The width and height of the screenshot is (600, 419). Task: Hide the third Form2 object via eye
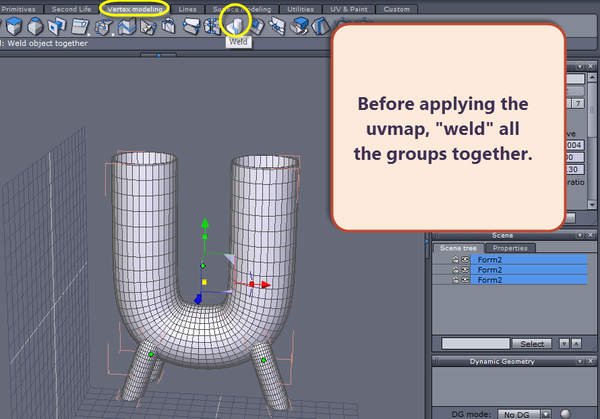tap(465, 280)
